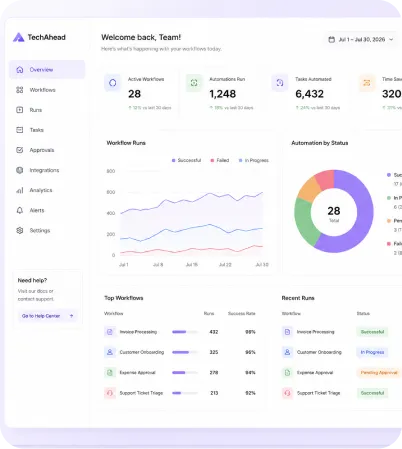Click the TechAhead brand name
402x449 pixels.
46,37
